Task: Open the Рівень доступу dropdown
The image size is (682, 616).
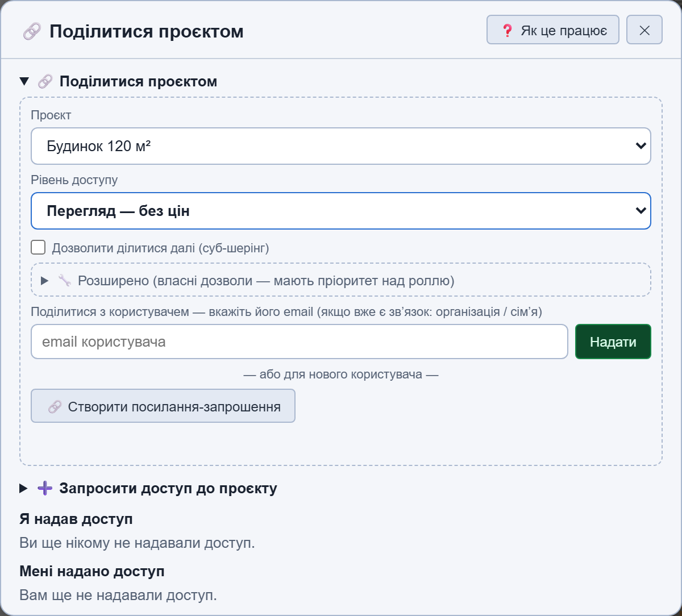Action: 341,211
